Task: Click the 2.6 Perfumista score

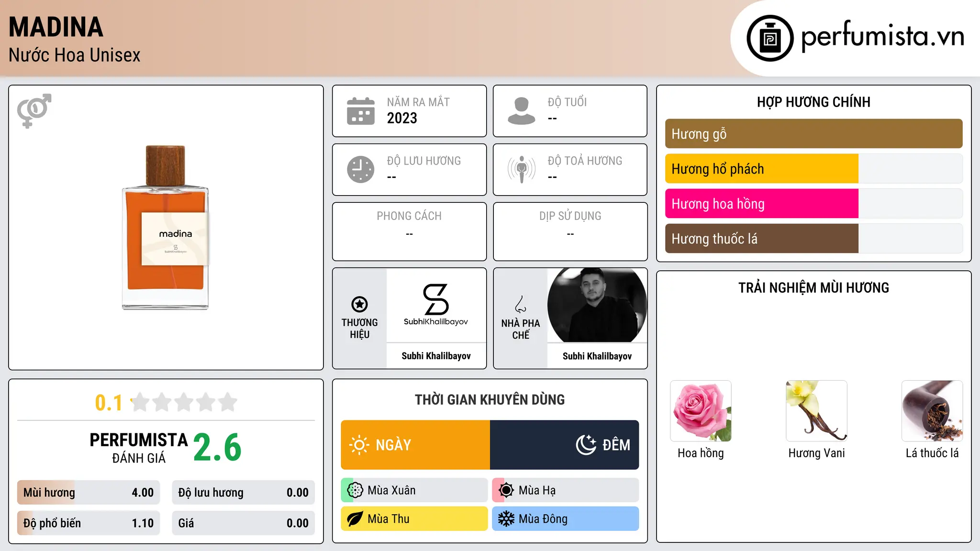Action: pos(218,448)
